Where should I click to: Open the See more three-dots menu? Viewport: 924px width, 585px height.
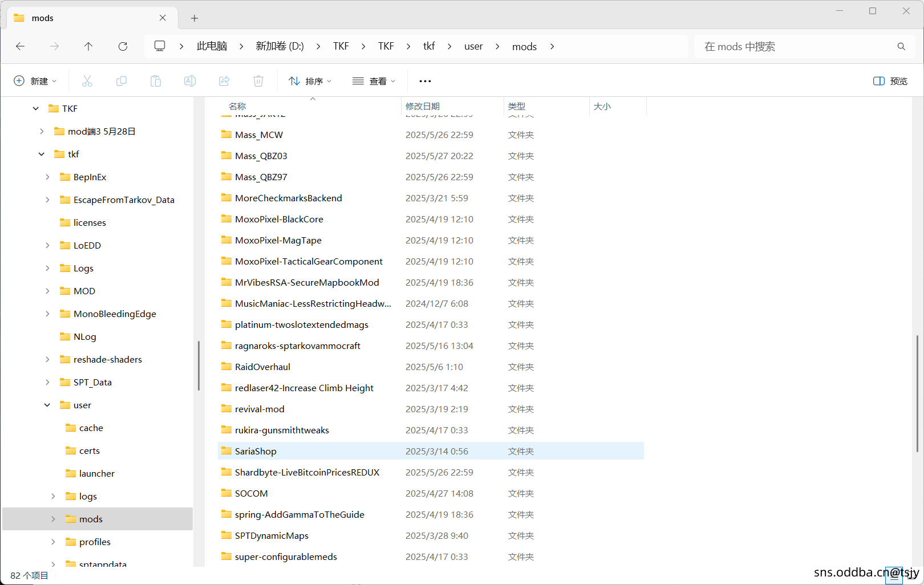(425, 81)
